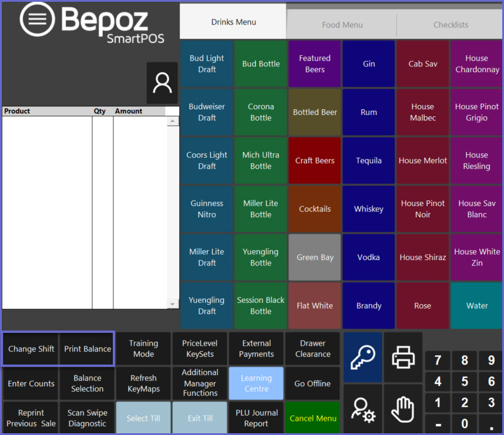Click the operator profile icon

[162, 83]
